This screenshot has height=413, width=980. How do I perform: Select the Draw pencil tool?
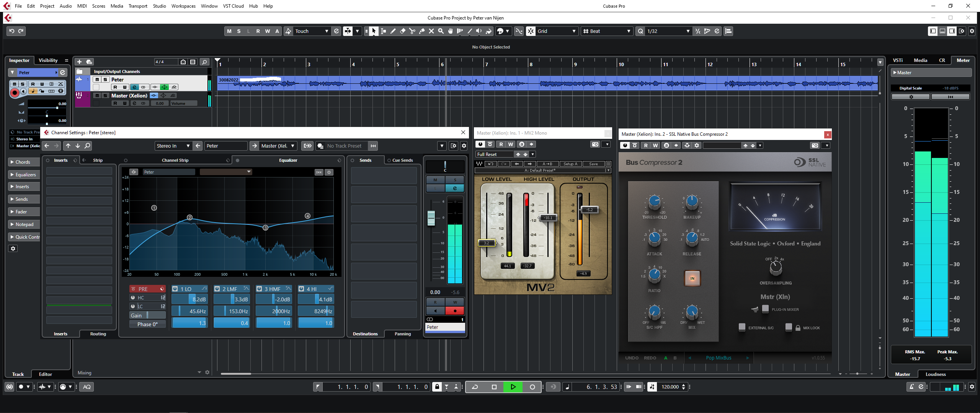tap(393, 31)
